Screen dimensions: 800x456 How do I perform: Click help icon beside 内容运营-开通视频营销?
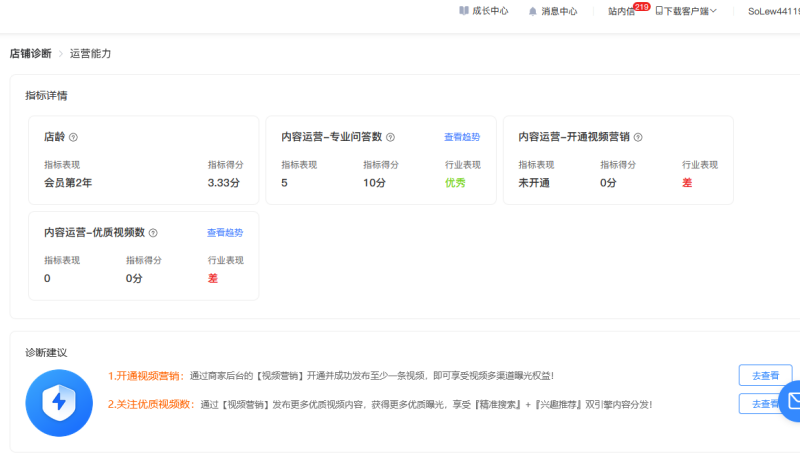638,137
